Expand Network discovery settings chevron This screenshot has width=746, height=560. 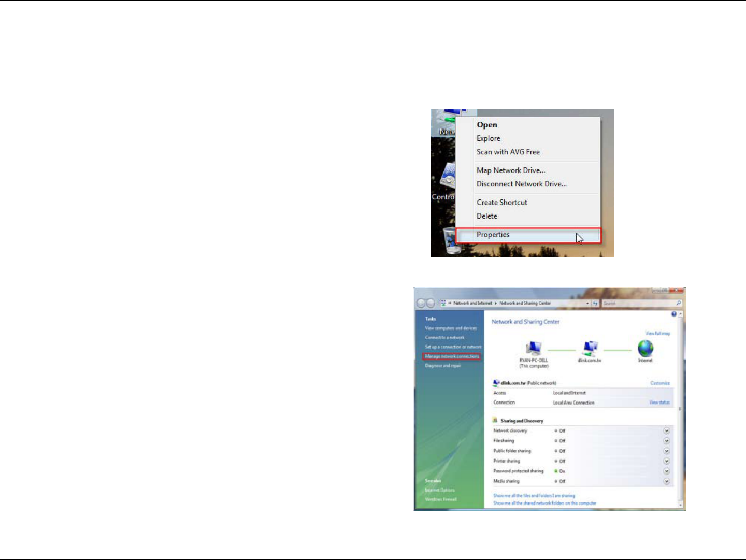point(666,431)
